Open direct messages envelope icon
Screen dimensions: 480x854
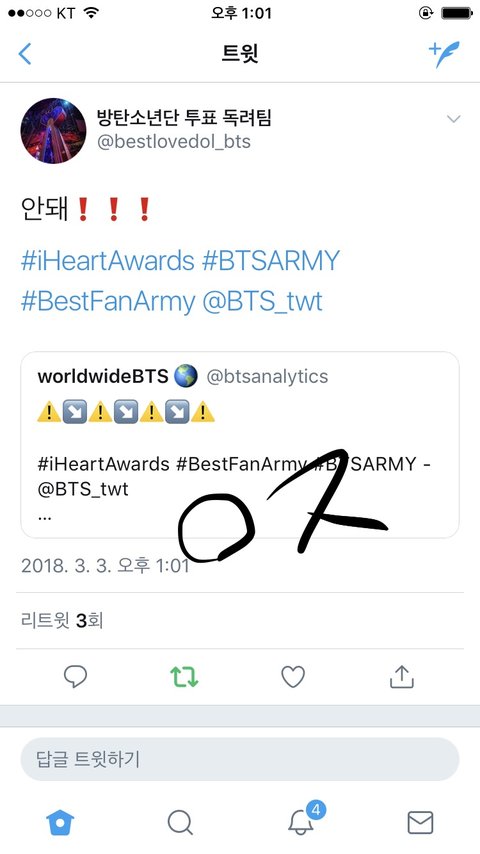tap(420, 822)
